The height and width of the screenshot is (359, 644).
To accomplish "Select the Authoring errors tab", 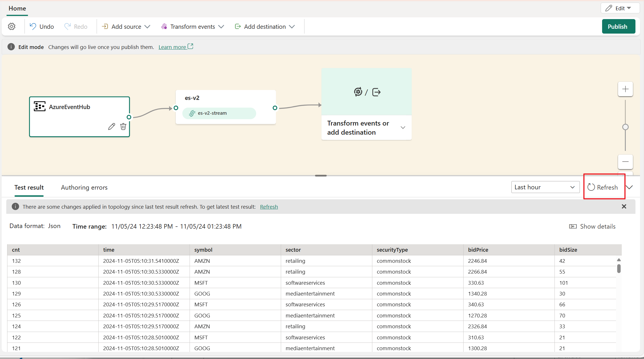I will (84, 187).
